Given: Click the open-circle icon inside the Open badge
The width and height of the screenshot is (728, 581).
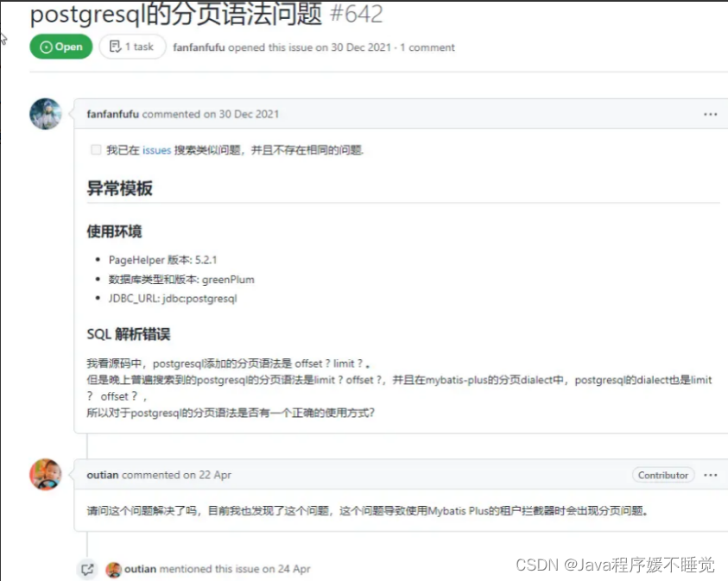Looking at the screenshot, I should 46,47.
